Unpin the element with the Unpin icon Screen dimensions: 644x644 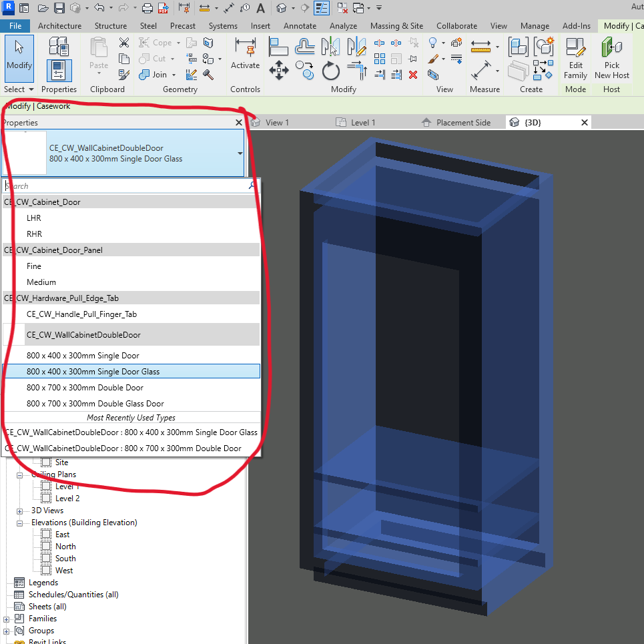click(414, 43)
